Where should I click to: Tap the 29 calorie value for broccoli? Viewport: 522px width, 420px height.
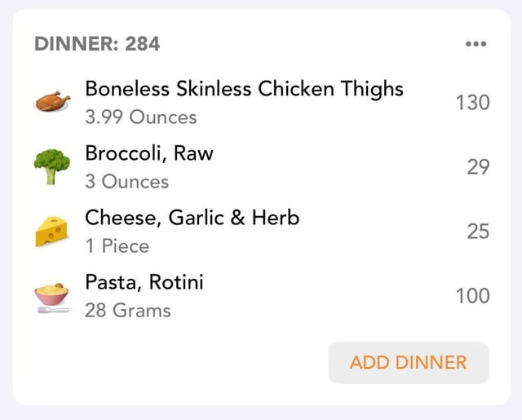(x=478, y=166)
